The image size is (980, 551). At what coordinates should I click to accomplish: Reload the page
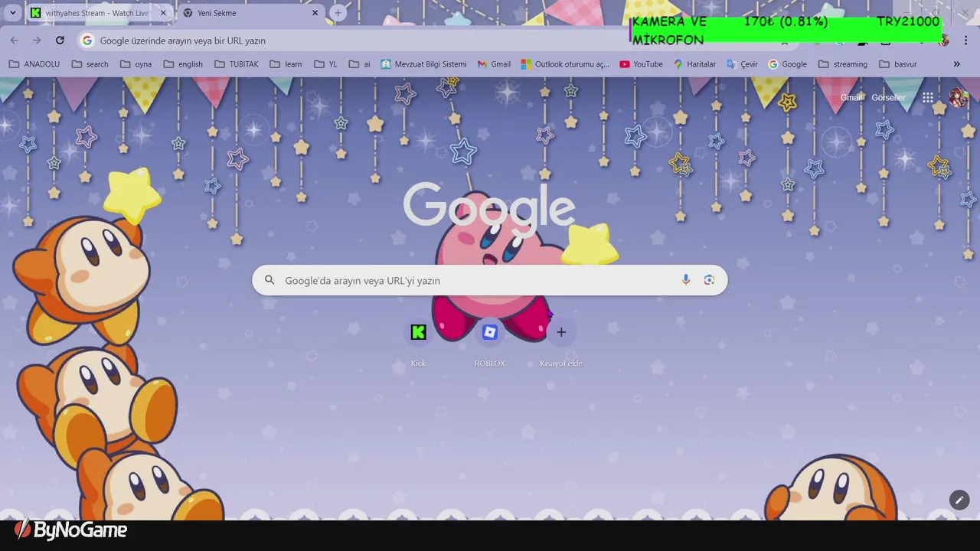(60, 40)
